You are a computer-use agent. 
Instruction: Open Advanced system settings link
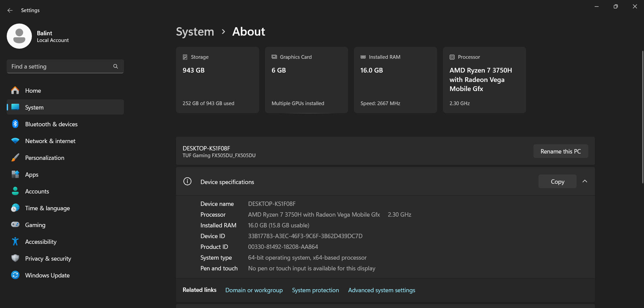coord(381,290)
